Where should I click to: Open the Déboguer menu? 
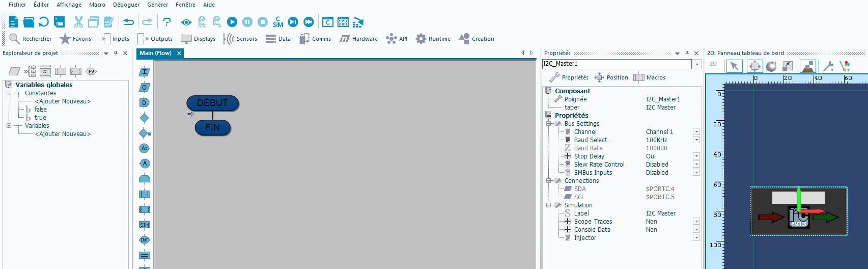pyautogui.click(x=126, y=5)
